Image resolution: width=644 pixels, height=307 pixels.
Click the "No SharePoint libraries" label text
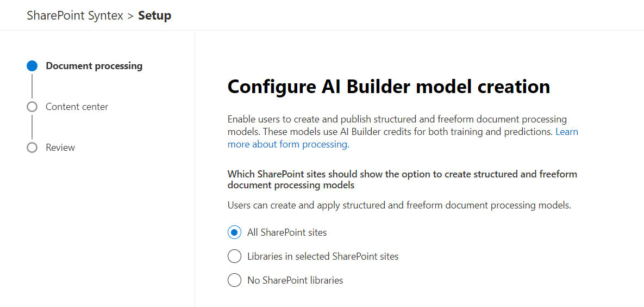[295, 280]
